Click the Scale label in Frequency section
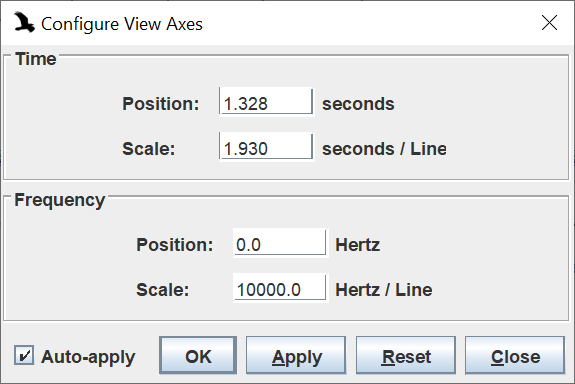575x384 pixels. (x=163, y=290)
